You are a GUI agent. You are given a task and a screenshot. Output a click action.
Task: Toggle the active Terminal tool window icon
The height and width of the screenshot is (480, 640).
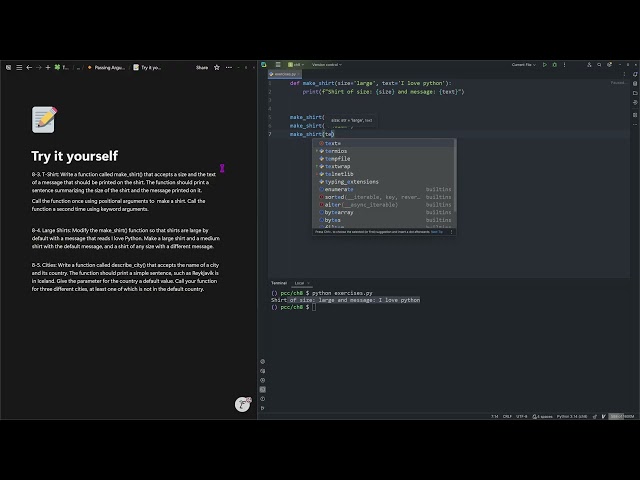[262, 389]
